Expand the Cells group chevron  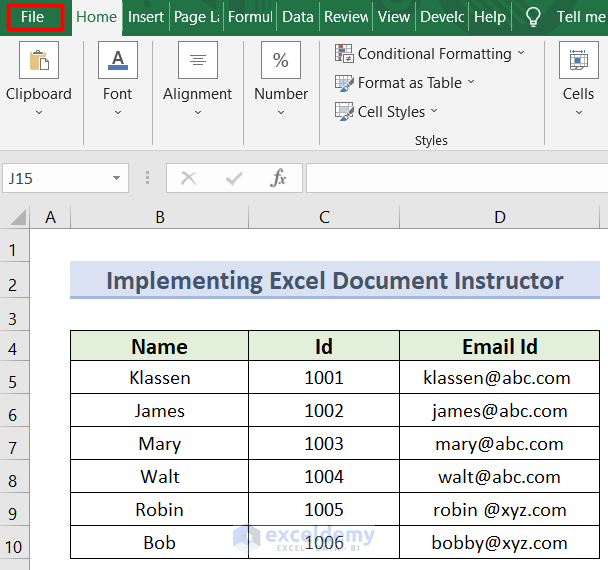579,112
